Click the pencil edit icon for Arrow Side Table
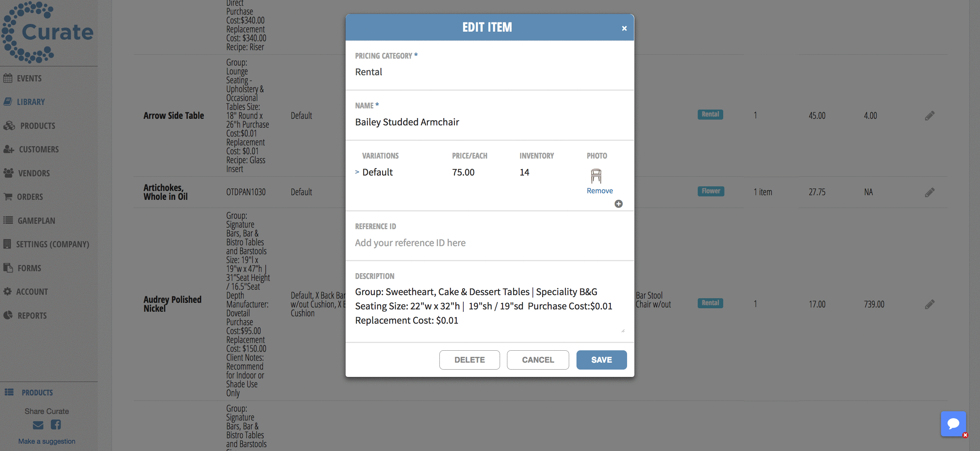The width and height of the screenshot is (980, 451). coord(930,115)
